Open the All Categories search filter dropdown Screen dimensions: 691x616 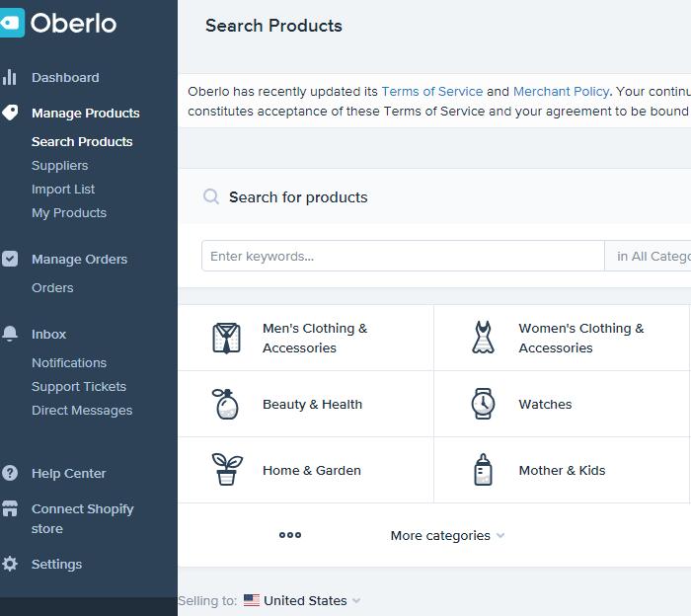click(x=652, y=256)
